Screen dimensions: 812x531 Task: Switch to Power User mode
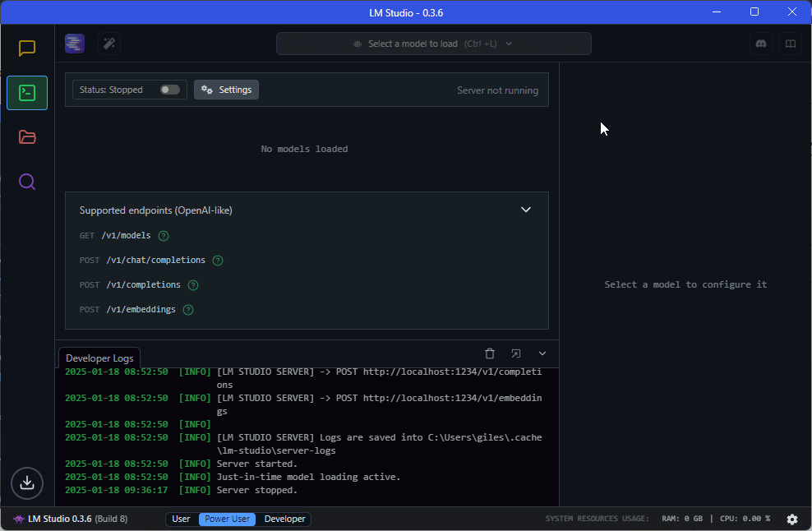(227, 519)
